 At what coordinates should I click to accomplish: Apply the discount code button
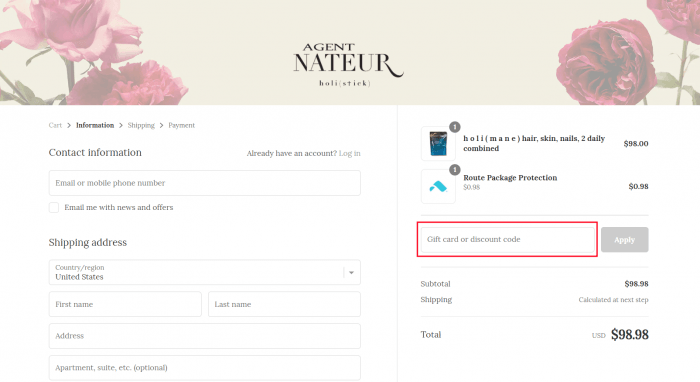tap(625, 240)
